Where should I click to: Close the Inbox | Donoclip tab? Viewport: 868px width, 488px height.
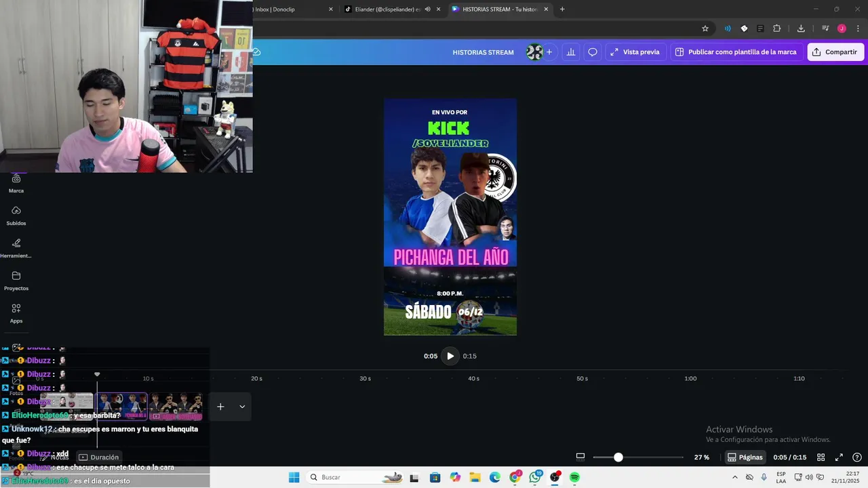331,9
